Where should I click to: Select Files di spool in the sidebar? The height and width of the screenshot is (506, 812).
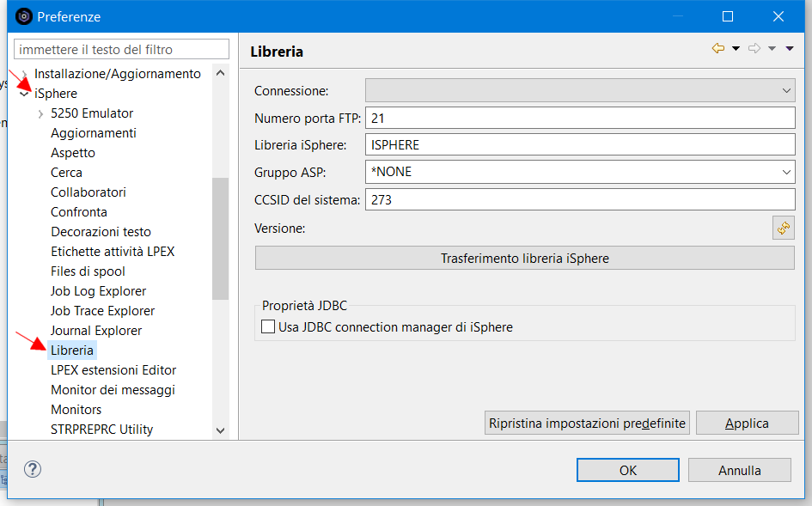pyautogui.click(x=86, y=271)
